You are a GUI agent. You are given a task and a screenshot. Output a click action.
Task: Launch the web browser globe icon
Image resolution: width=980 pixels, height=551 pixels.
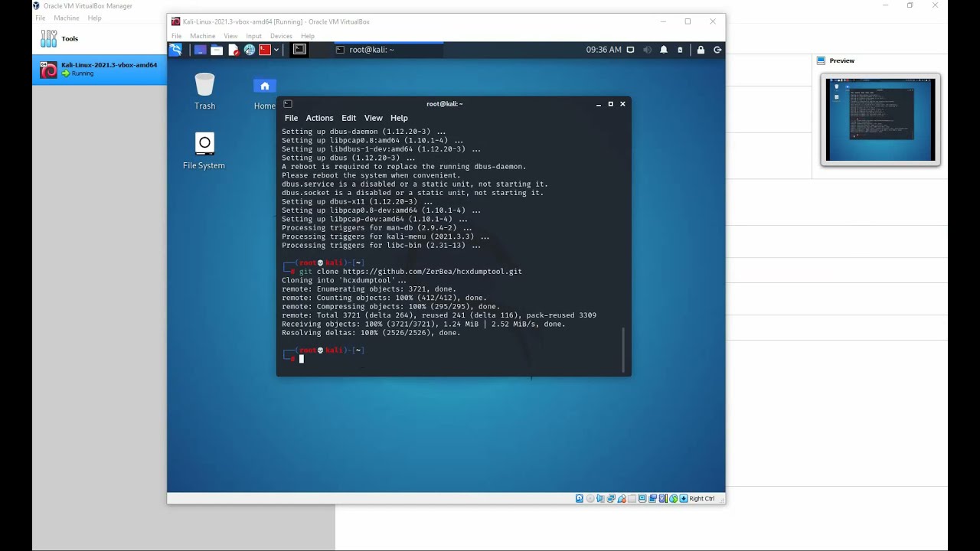click(x=250, y=50)
